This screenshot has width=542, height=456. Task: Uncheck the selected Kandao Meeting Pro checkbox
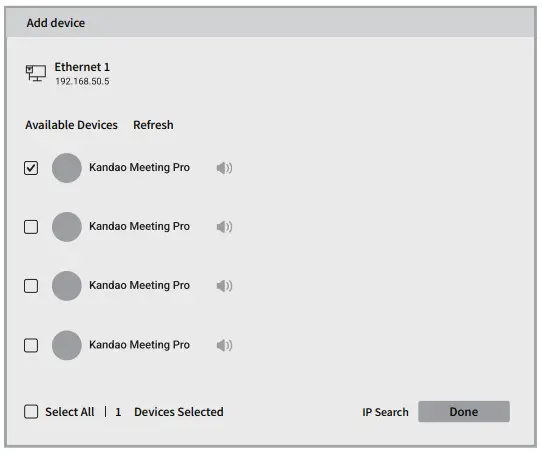click(x=31, y=168)
